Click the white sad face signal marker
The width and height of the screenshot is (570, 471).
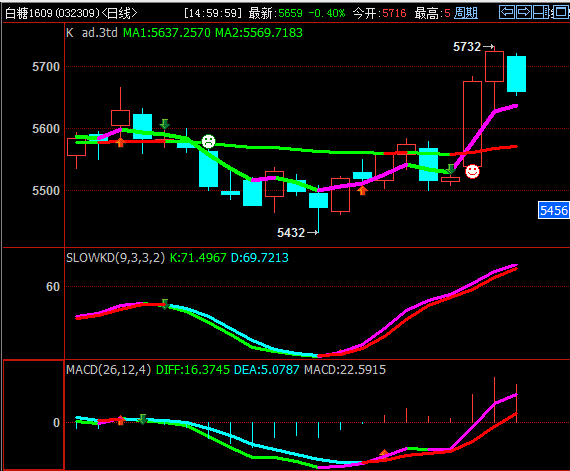coord(208,142)
